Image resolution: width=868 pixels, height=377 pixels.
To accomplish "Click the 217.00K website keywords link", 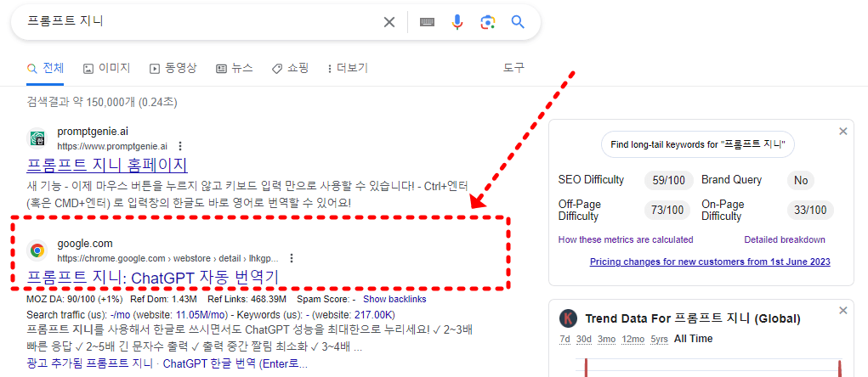I will click(x=374, y=315).
